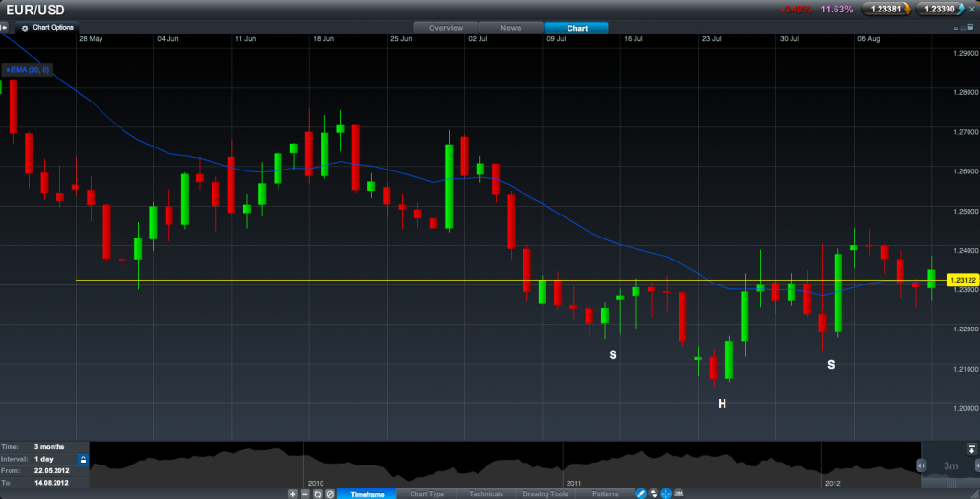Click the 3m range slider handle
The height and width of the screenshot is (499, 980).
[951, 465]
